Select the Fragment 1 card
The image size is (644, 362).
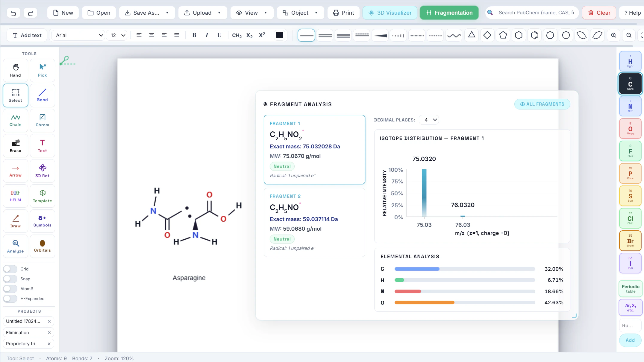pos(314,150)
